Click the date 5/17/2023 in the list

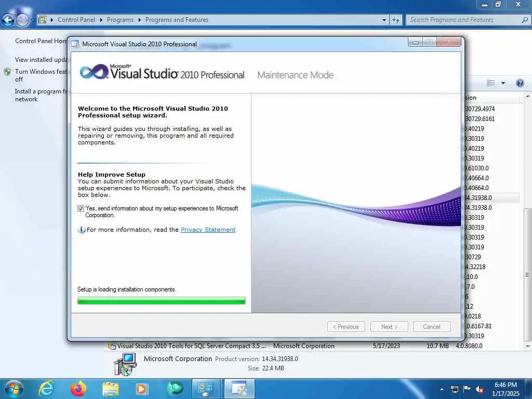point(386,346)
